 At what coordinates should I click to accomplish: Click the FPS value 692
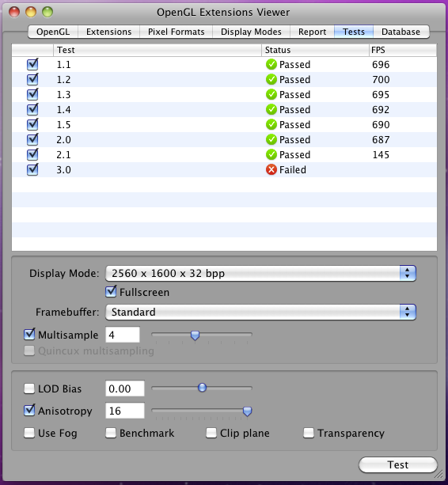(x=381, y=109)
